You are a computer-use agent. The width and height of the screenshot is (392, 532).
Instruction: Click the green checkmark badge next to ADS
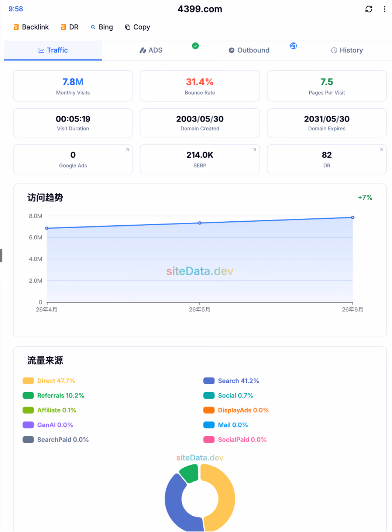click(x=195, y=46)
